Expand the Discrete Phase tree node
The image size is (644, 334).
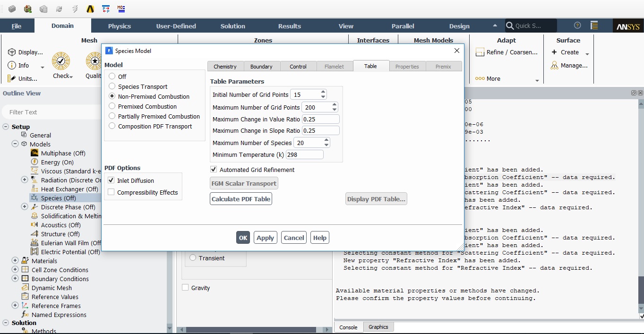(x=25, y=206)
